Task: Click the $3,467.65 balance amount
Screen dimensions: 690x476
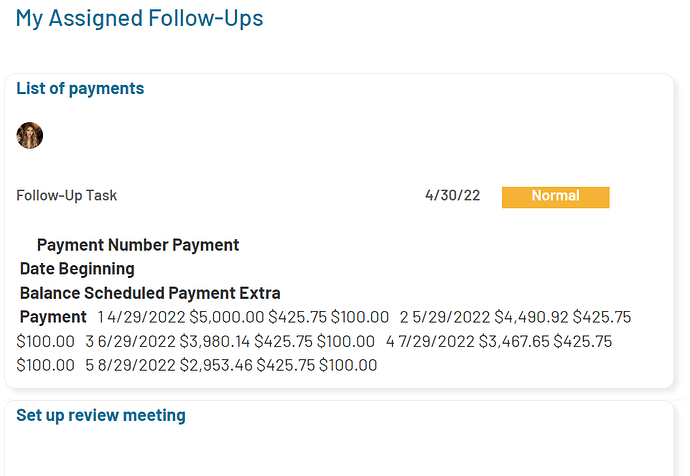Action: pyautogui.click(x=514, y=341)
